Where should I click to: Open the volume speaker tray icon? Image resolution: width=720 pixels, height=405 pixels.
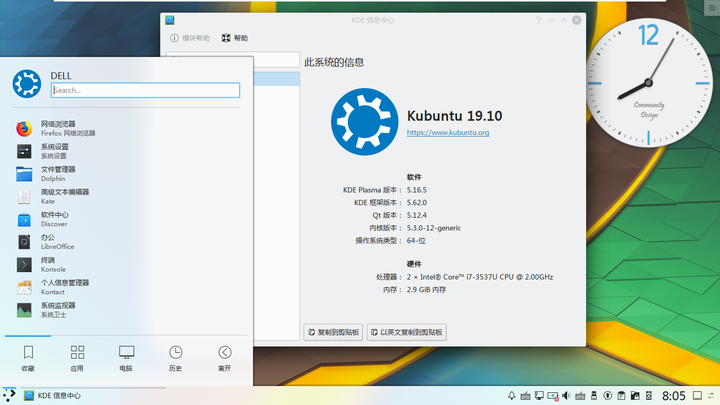566,395
